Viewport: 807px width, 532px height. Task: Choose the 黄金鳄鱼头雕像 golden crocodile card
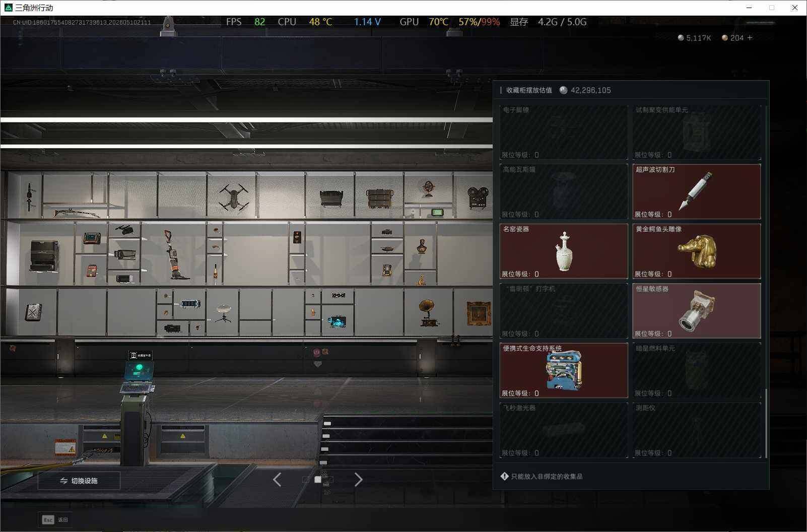click(697, 251)
